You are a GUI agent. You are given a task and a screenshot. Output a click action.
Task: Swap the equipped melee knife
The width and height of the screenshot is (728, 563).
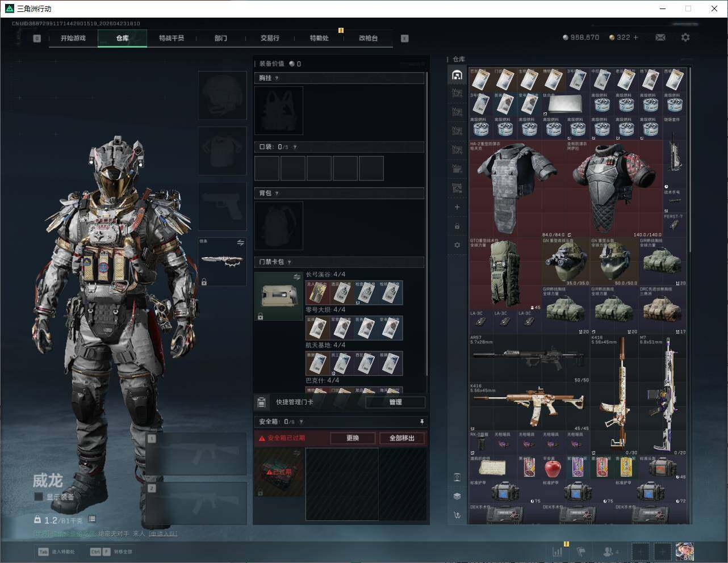[241, 243]
